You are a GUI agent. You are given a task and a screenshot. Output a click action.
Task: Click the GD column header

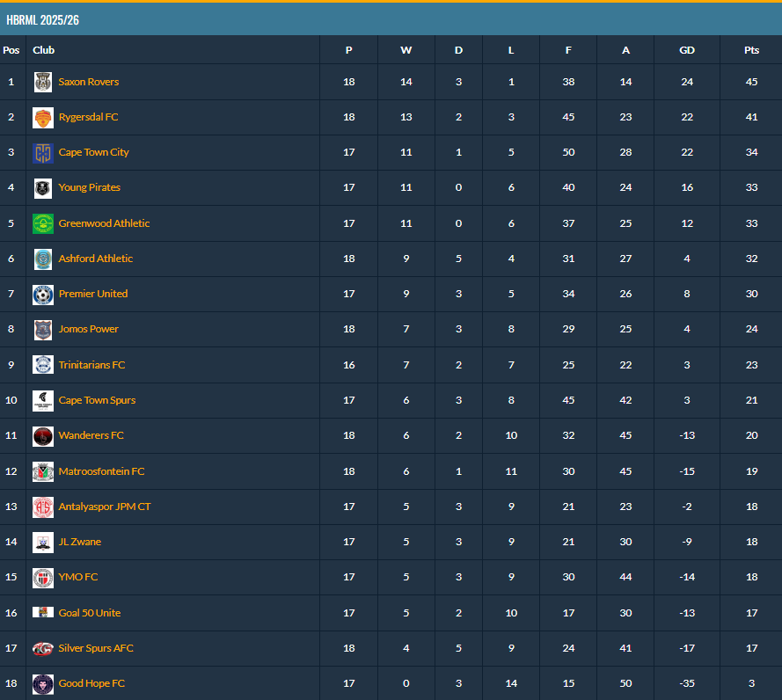point(687,50)
